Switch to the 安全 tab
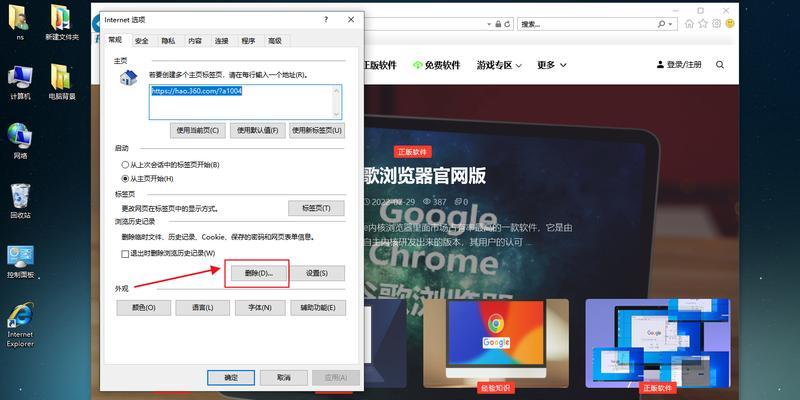 click(x=141, y=41)
